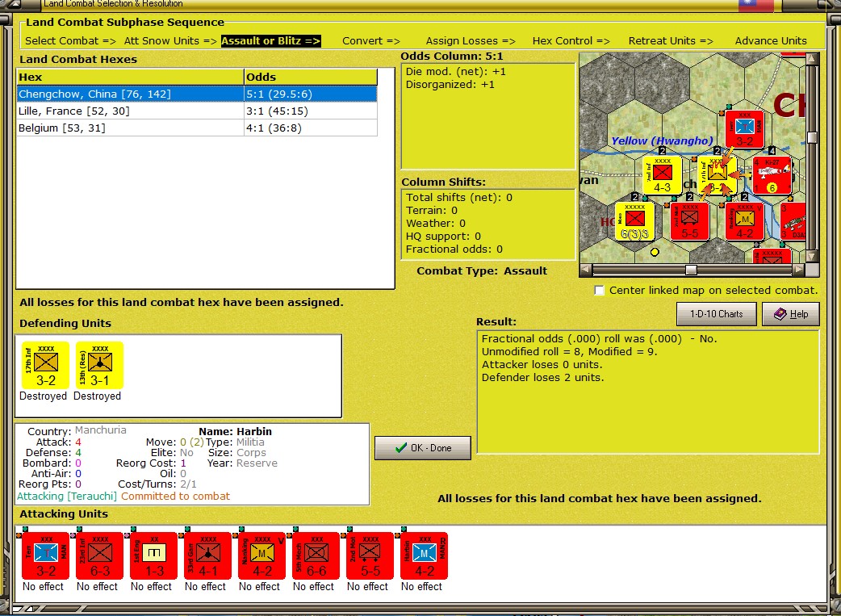Select the 33rd Gar 4-1 attacking unit
The image size is (841, 616).
point(208,555)
